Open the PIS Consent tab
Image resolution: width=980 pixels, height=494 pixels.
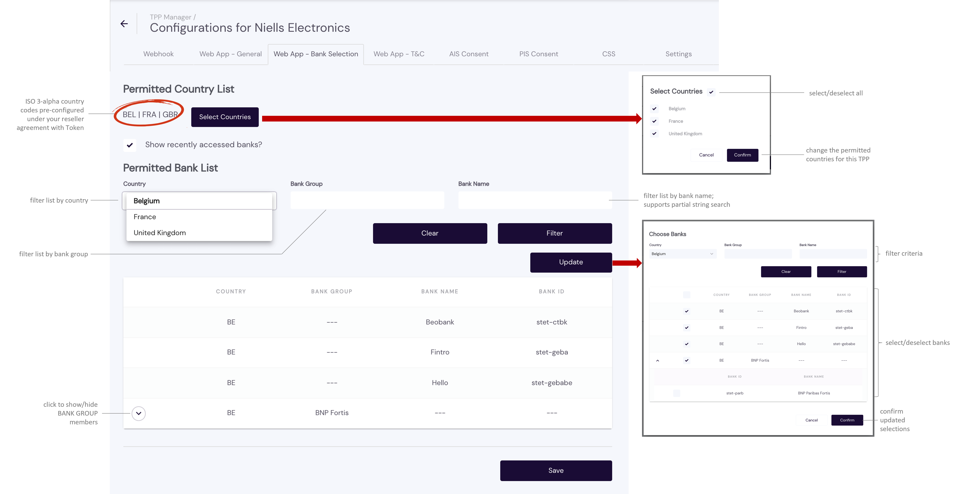point(538,54)
